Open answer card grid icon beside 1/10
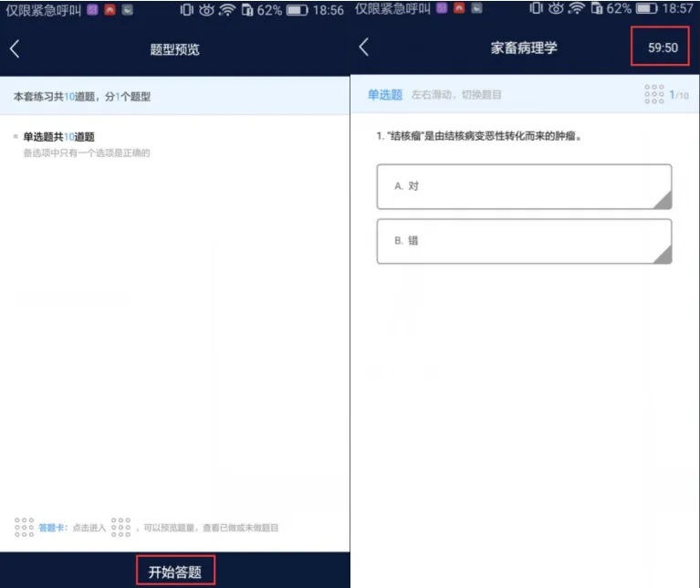The image size is (700, 588). [x=654, y=95]
